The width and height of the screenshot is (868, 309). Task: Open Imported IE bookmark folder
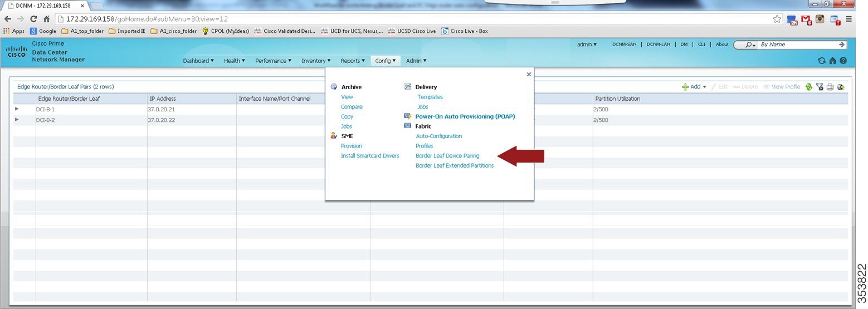[126, 31]
